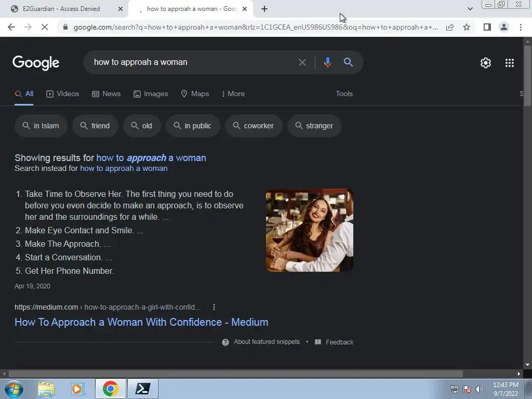The image size is (532, 399).
Task: Click the forward navigation arrow
Action: (x=28, y=27)
